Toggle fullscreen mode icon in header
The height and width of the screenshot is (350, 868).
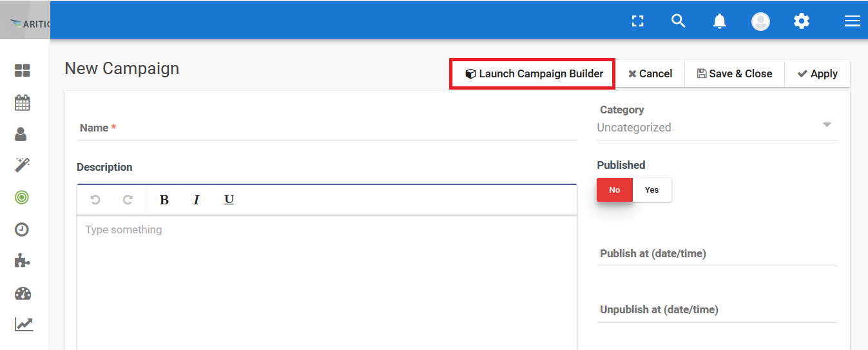[638, 21]
